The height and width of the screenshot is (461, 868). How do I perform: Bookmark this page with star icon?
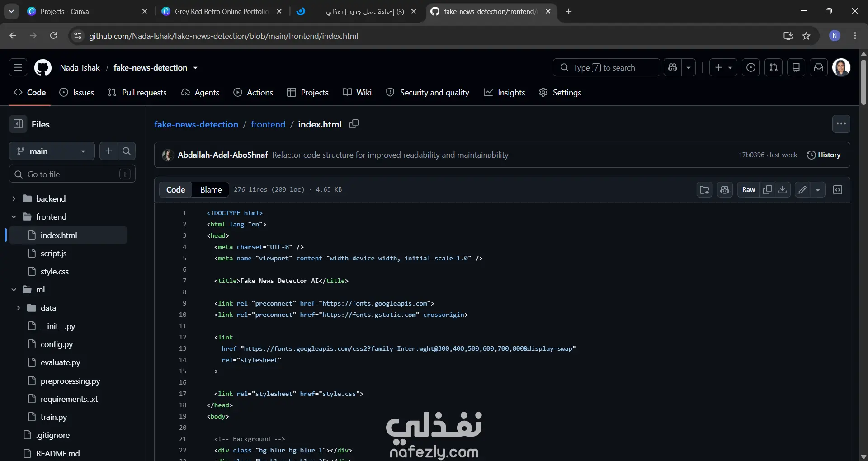(x=806, y=36)
